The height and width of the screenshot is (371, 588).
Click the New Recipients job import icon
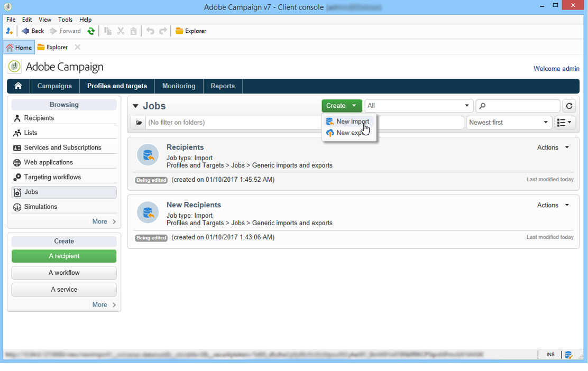pyautogui.click(x=148, y=212)
